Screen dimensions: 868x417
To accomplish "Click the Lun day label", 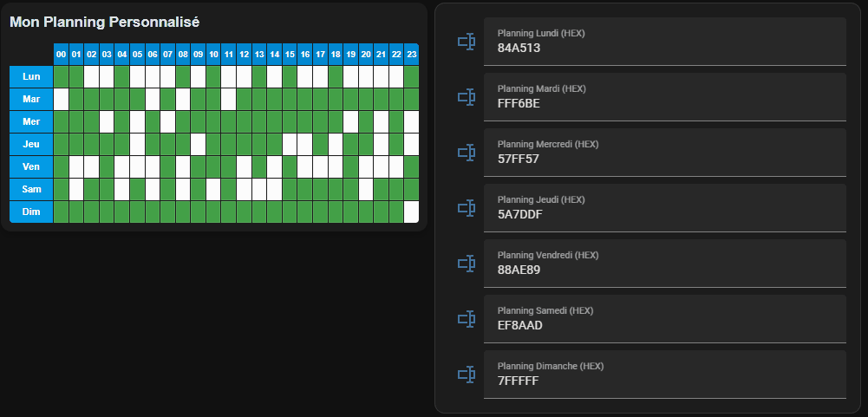I will (x=31, y=76).
